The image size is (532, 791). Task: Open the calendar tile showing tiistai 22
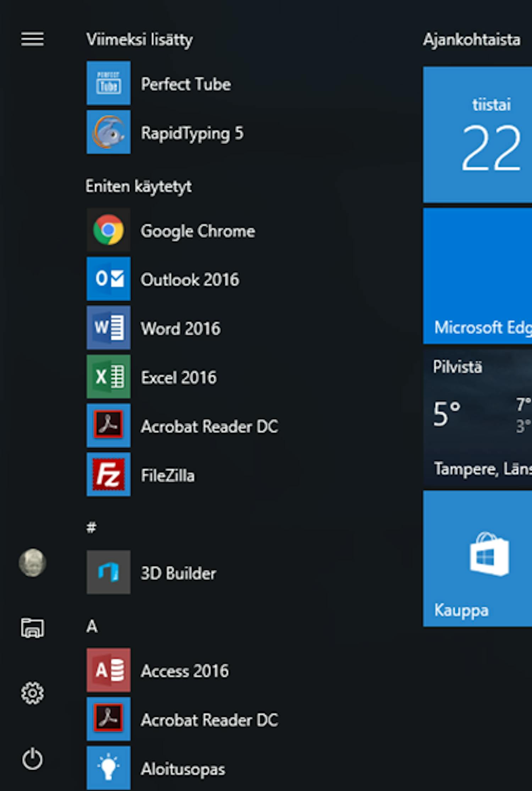477,135
